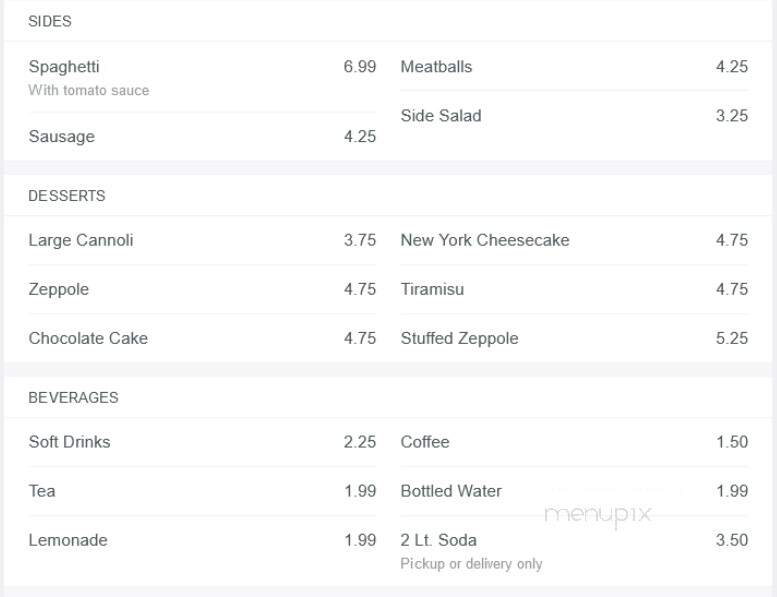Click the menupix watermark logo
Image resolution: width=777 pixels, height=597 pixels.
click(598, 515)
